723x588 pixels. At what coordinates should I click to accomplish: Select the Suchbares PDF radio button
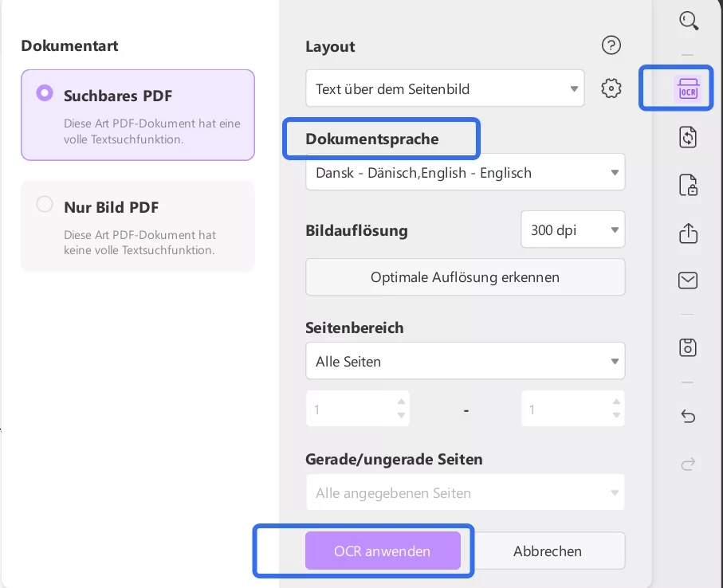click(x=45, y=92)
